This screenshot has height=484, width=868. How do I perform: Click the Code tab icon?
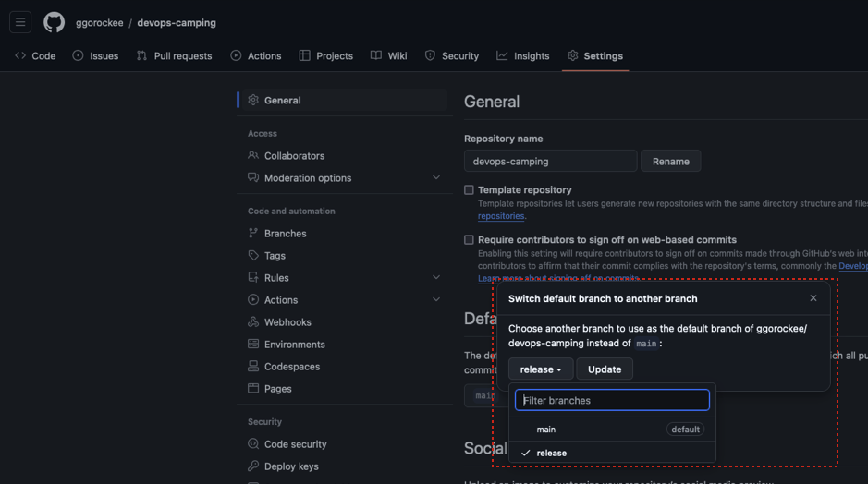pos(20,55)
